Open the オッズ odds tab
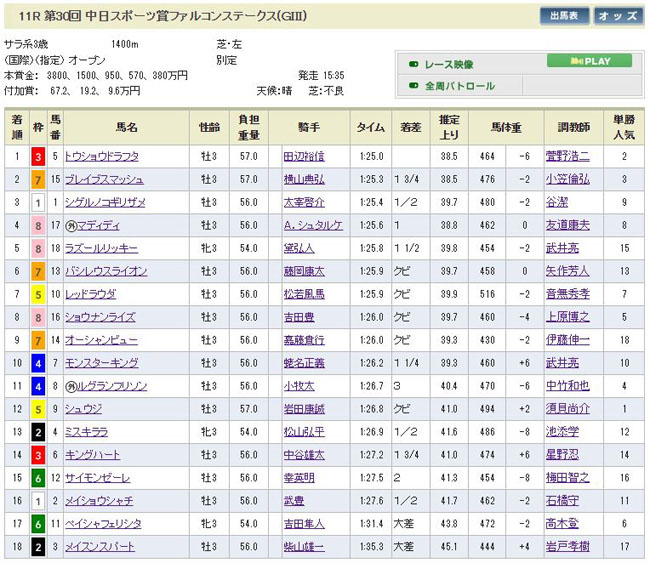Viewport: 650px width, 563px height. point(619,16)
